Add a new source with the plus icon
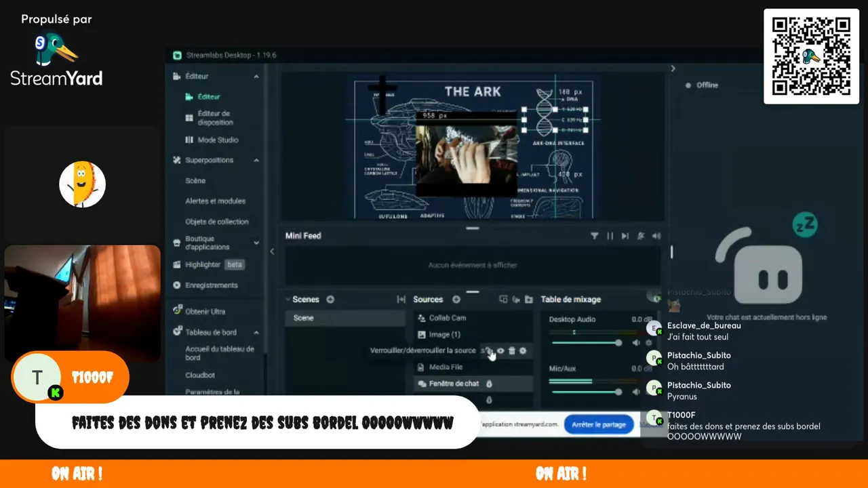The width and height of the screenshot is (868, 488). 456,300
